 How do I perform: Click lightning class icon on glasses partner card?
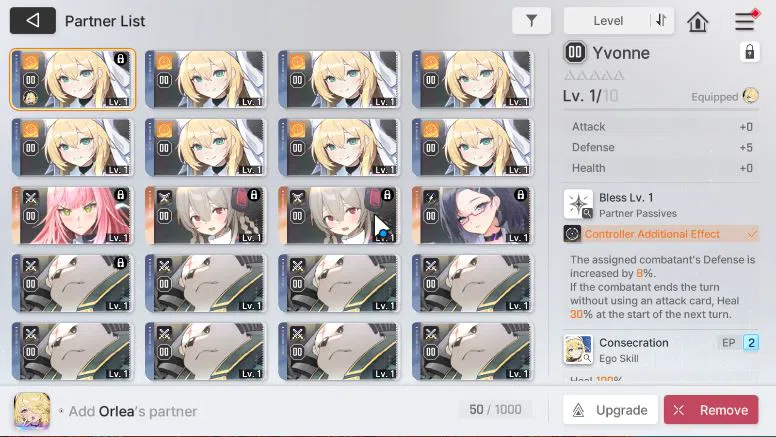[431, 198]
